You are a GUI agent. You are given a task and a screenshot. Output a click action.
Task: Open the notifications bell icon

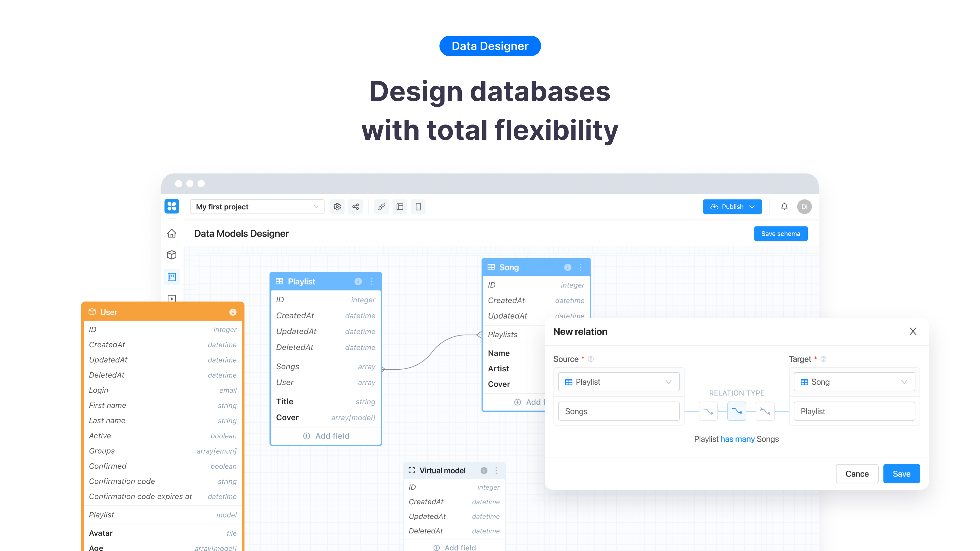785,206
